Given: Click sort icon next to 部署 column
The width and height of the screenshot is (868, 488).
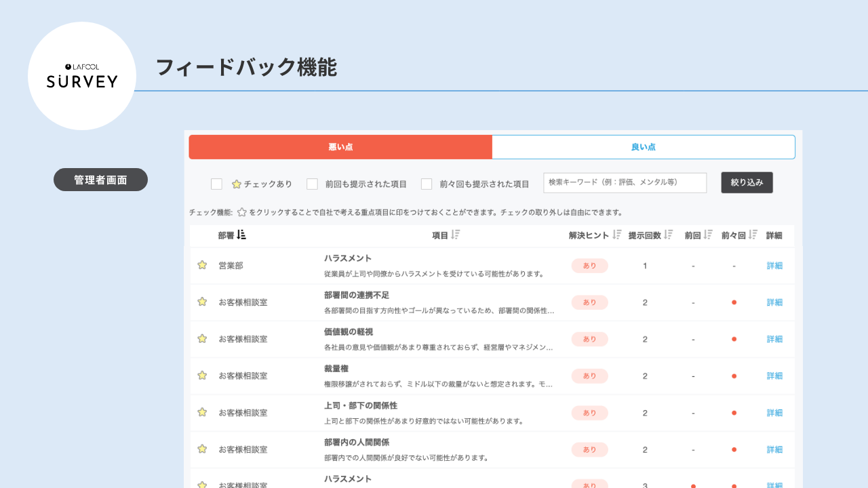Looking at the screenshot, I should [x=241, y=235].
